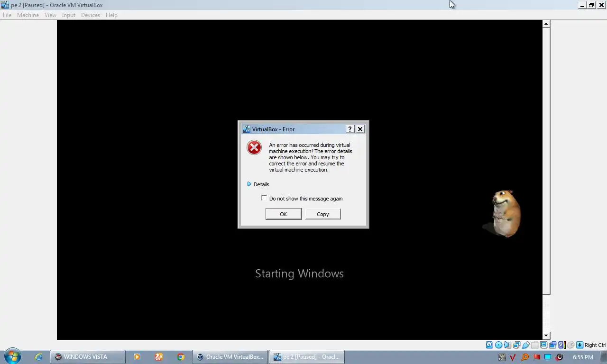The height and width of the screenshot is (364, 607).
Task: Click the vertical scrollbar down arrow
Action: [x=546, y=336]
